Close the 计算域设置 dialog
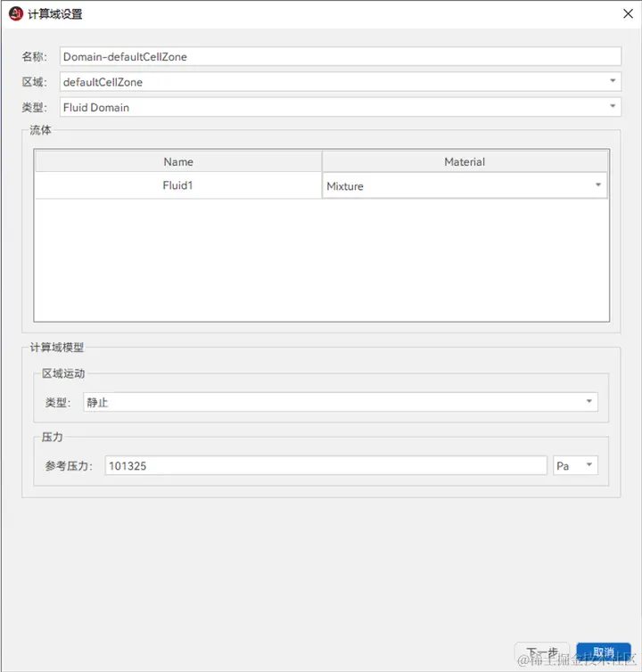642x672 pixels. click(628, 13)
